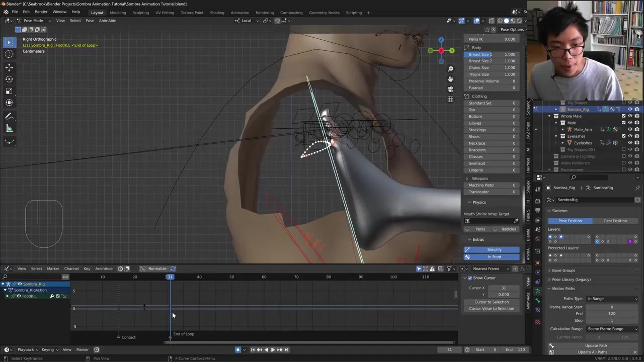Image resolution: width=644 pixels, height=362 pixels.
Task: Click the Cursor to Selection button
Action: [x=491, y=302]
